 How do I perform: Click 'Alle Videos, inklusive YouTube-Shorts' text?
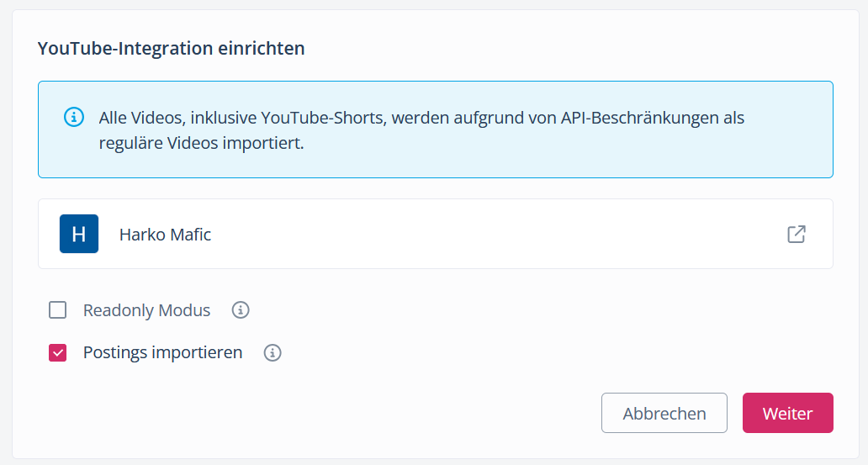pyautogui.click(x=242, y=118)
